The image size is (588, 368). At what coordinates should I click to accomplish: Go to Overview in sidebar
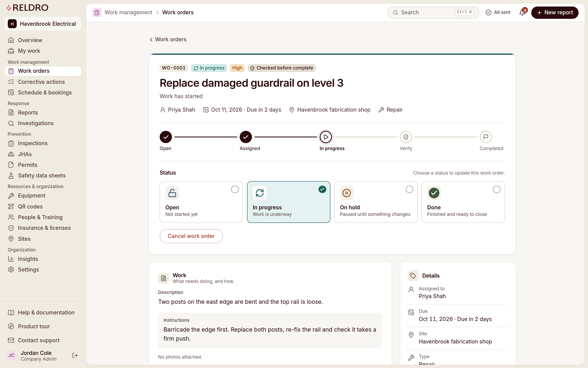pos(43,40)
